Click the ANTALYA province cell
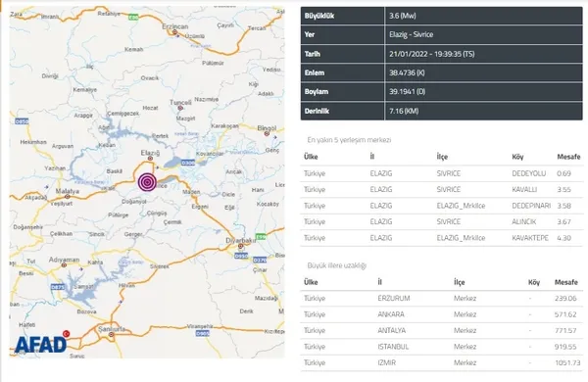 pyautogui.click(x=392, y=331)
